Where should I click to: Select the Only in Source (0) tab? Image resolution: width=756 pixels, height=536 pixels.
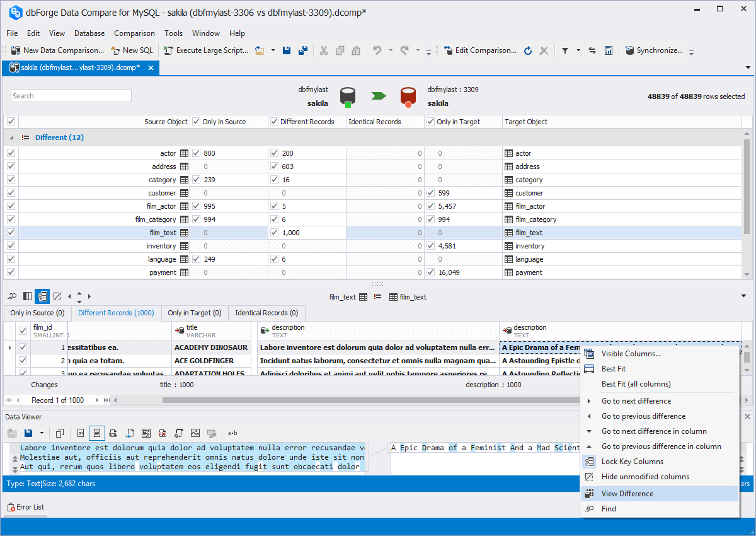(37, 313)
